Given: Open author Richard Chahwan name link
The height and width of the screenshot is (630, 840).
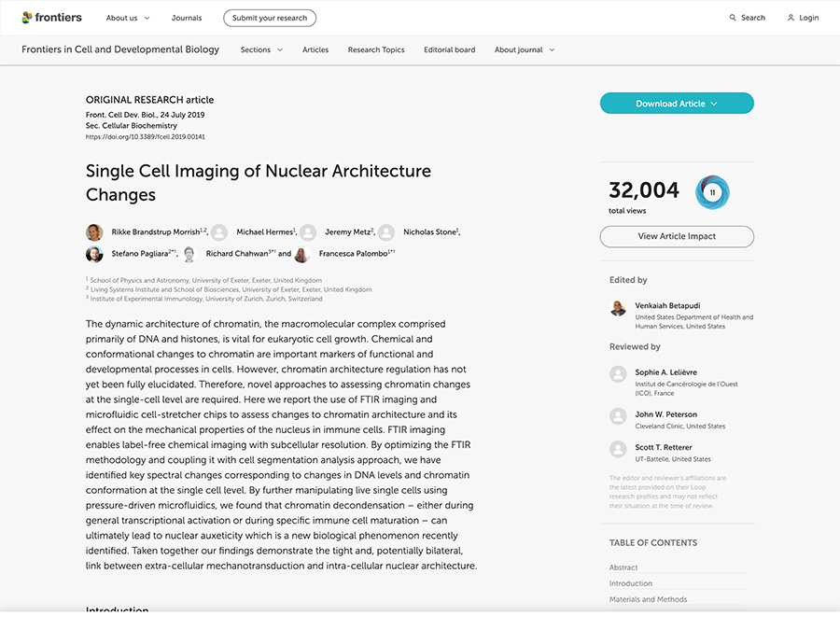Looking at the screenshot, I should tap(237, 253).
